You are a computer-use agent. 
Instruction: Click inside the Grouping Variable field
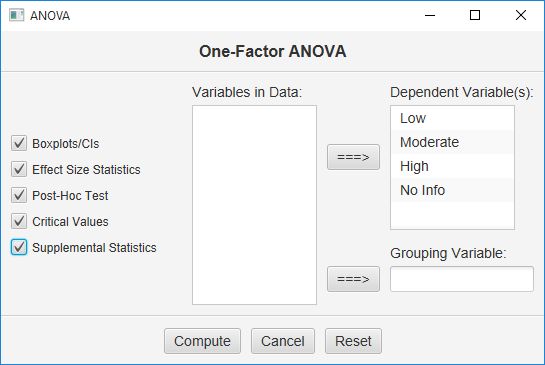[x=462, y=279]
